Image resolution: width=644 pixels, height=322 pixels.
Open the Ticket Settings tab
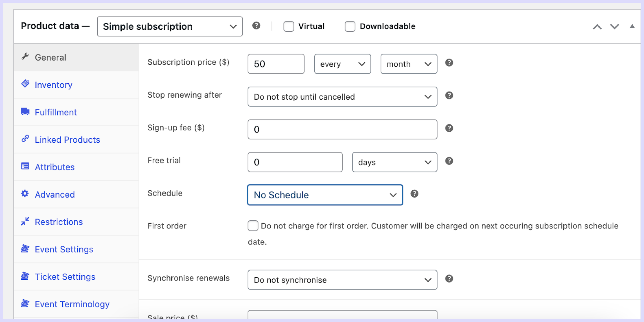pyautogui.click(x=76, y=277)
